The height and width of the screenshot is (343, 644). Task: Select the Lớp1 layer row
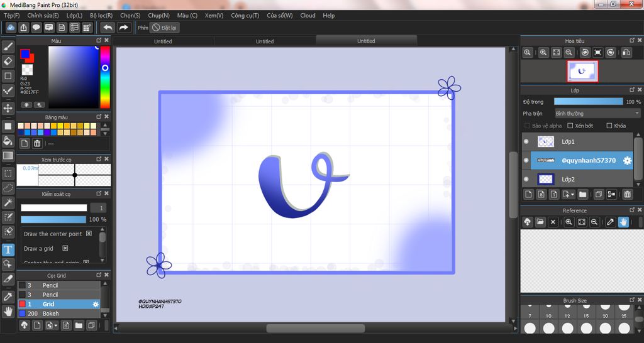tap(577, 141)
